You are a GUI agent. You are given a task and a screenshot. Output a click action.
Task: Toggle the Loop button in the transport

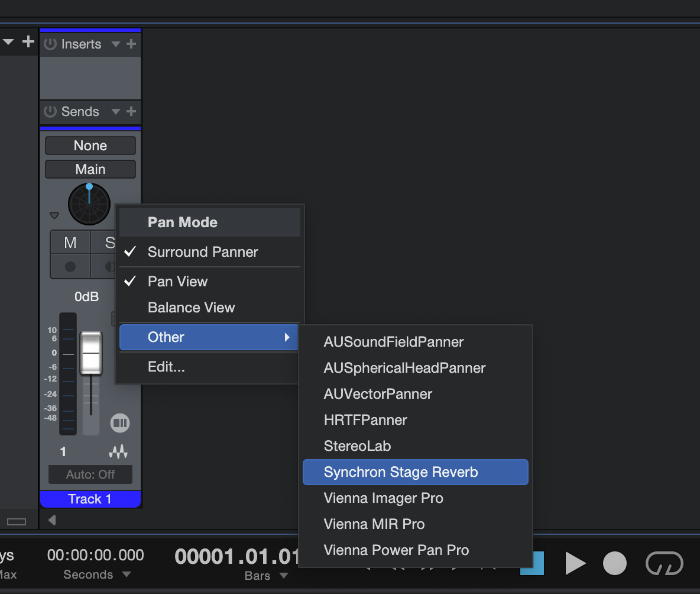(664, 563)
